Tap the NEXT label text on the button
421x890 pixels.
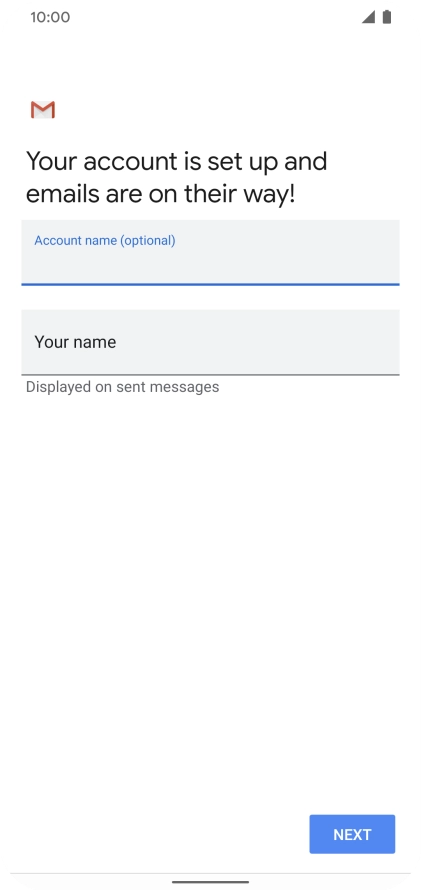tap(352, 834)
